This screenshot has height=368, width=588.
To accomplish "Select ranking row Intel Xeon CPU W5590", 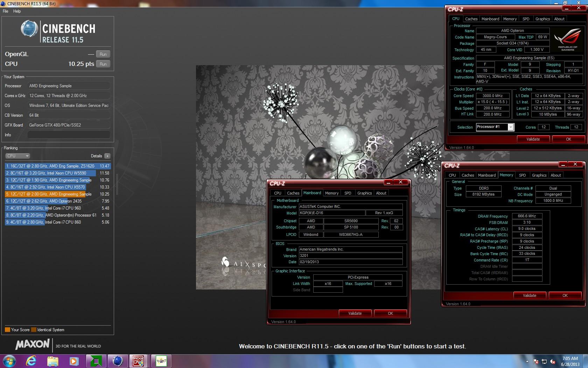I will tap(58, 173).
